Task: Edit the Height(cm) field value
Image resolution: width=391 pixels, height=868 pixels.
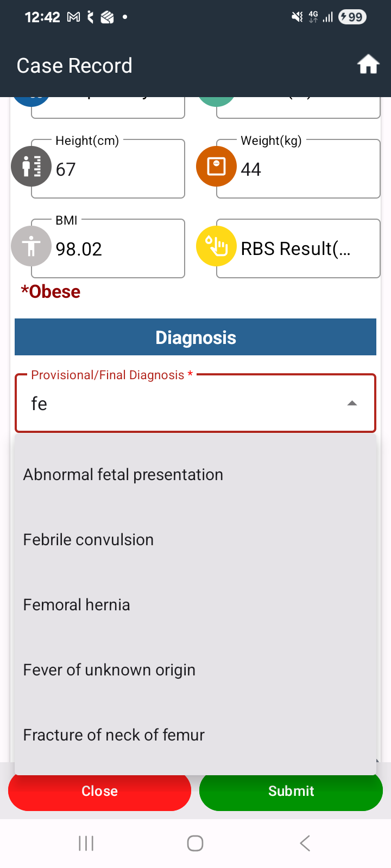Action: 108,169
